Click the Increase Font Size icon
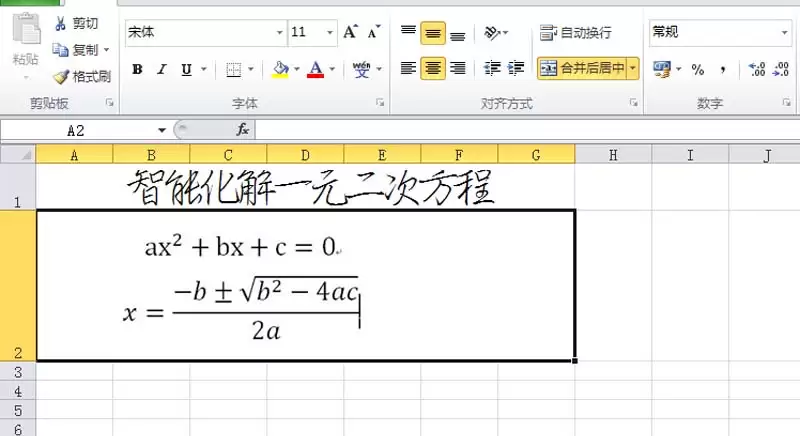Screen dimensions: 800x436 pyautogui.click(x=350, y=32)
